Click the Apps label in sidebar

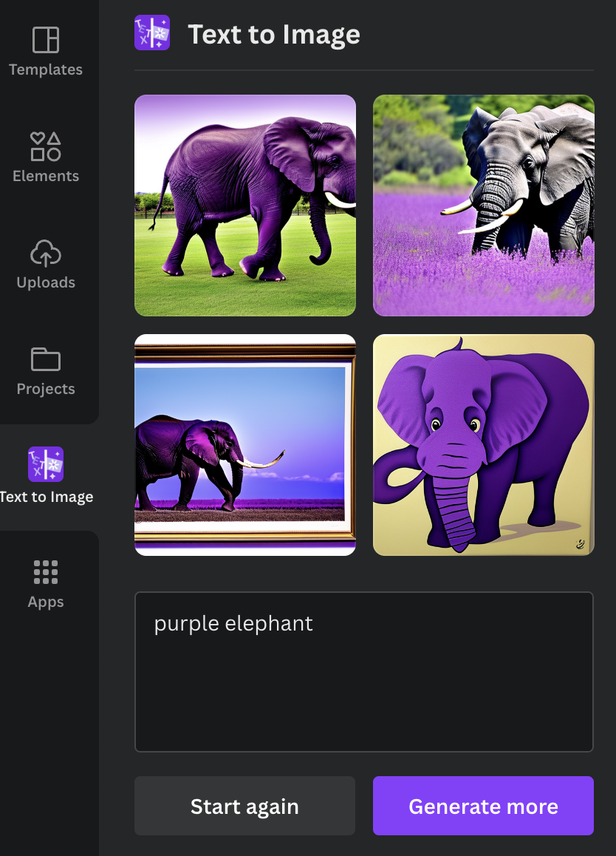46,602
